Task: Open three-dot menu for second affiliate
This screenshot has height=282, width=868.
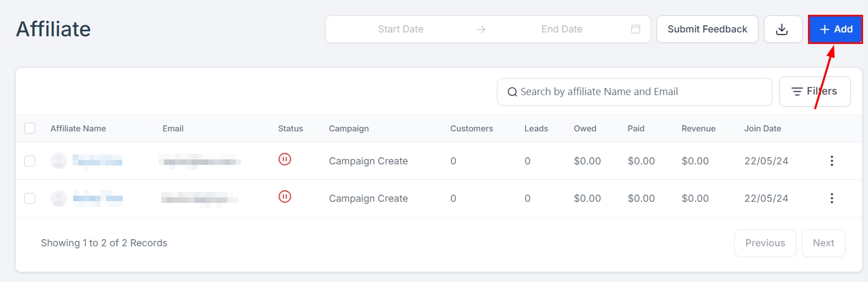Action: click(831, 198)
